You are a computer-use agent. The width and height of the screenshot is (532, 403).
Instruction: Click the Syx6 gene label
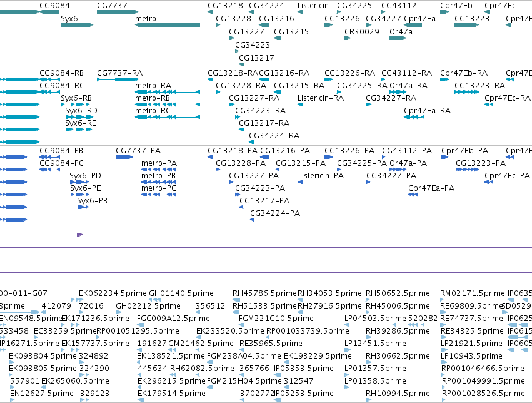click(x=69, y=18)
